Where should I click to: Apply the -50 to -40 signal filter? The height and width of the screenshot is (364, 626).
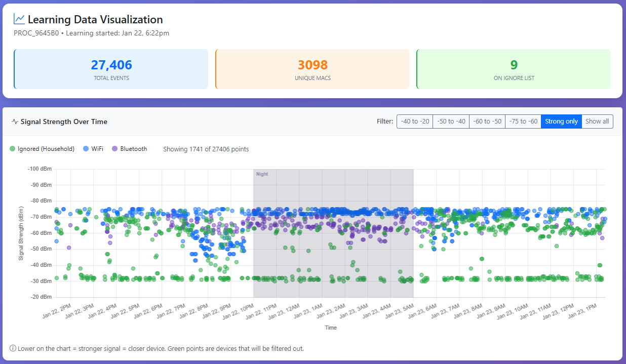click(451, 121)
